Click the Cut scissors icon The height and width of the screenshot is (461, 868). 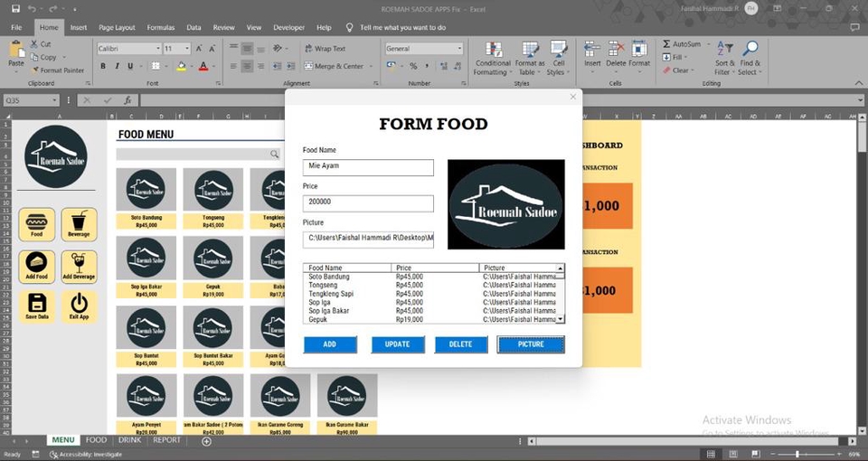[33, 44]
